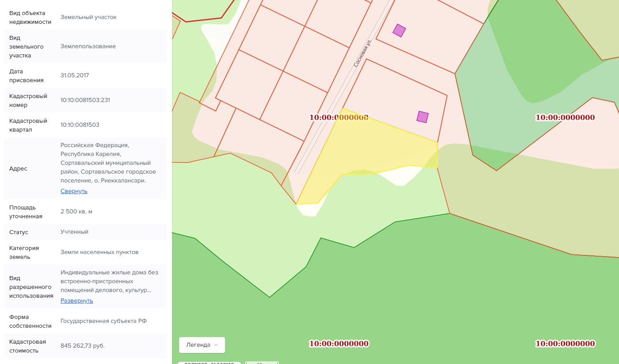The height and width of the screenshot is (364, 619).
Task: Select the area value 2 500 кв. м
Action: click(x=76, y=212)
